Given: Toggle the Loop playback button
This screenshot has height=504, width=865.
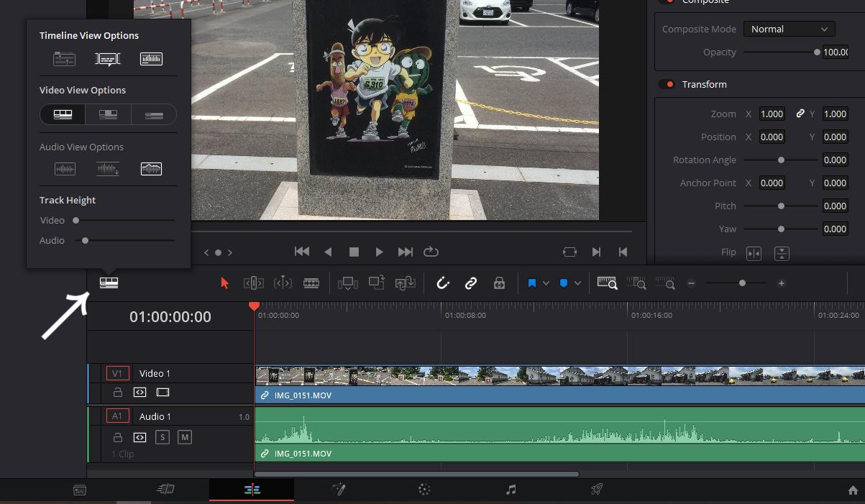Looking at the screenshot, I should pos(431,252).
